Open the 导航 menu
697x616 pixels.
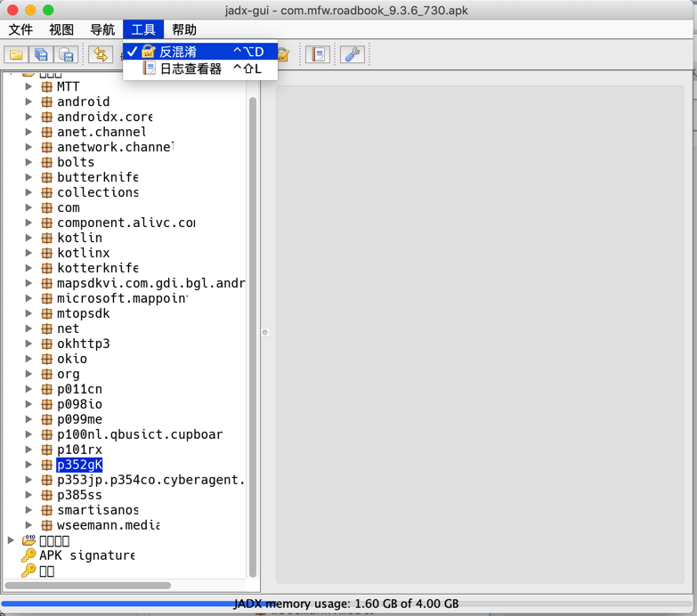click(x=102, y=29)
